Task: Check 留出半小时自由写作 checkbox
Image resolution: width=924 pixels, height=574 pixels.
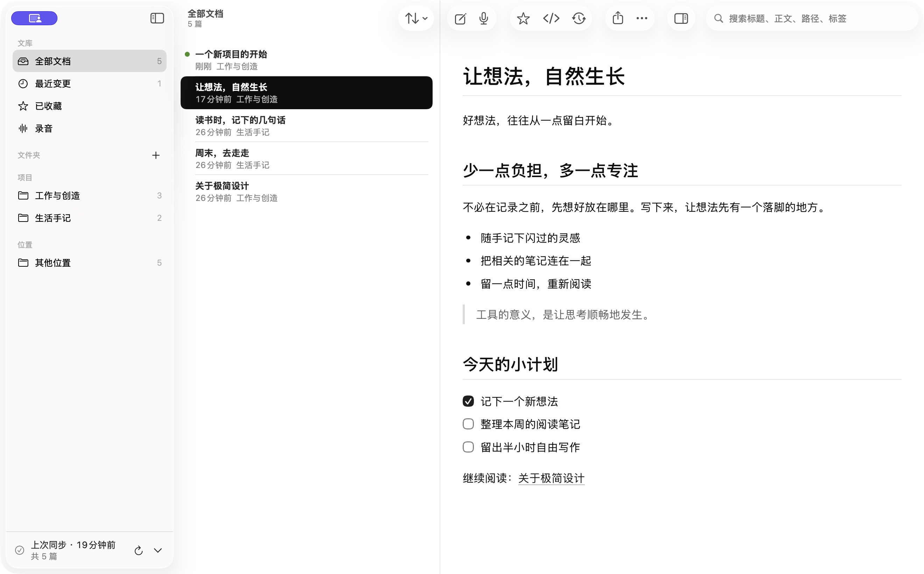Action: click(468, 447)
